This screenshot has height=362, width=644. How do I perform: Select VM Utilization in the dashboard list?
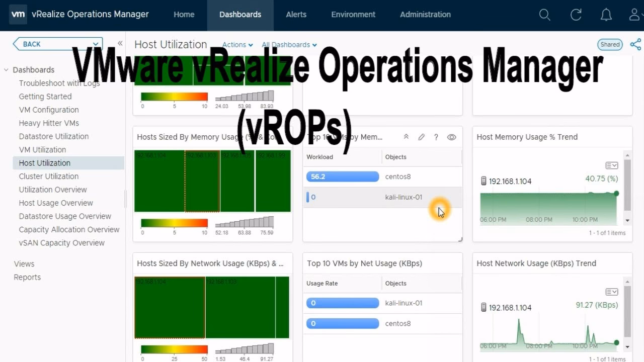tap(42, 149)
